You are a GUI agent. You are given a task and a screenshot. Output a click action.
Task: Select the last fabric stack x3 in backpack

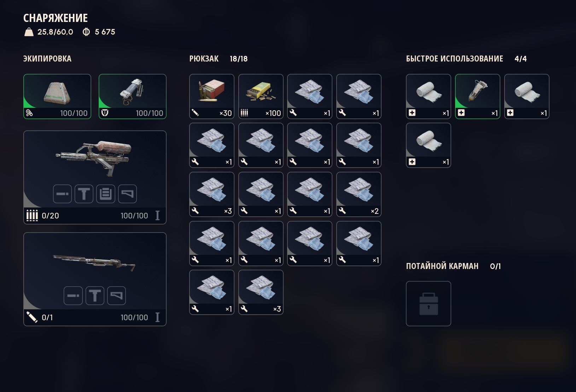(x=261, y=292)
